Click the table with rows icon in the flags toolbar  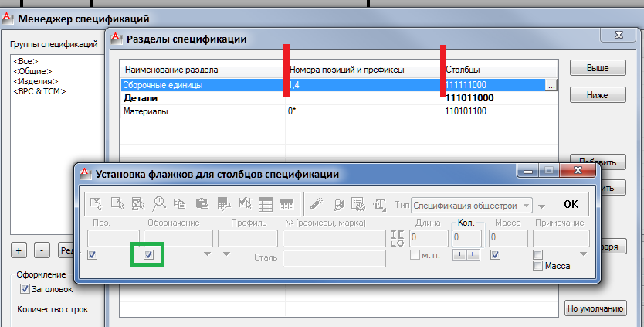click(x=266, y=204)
